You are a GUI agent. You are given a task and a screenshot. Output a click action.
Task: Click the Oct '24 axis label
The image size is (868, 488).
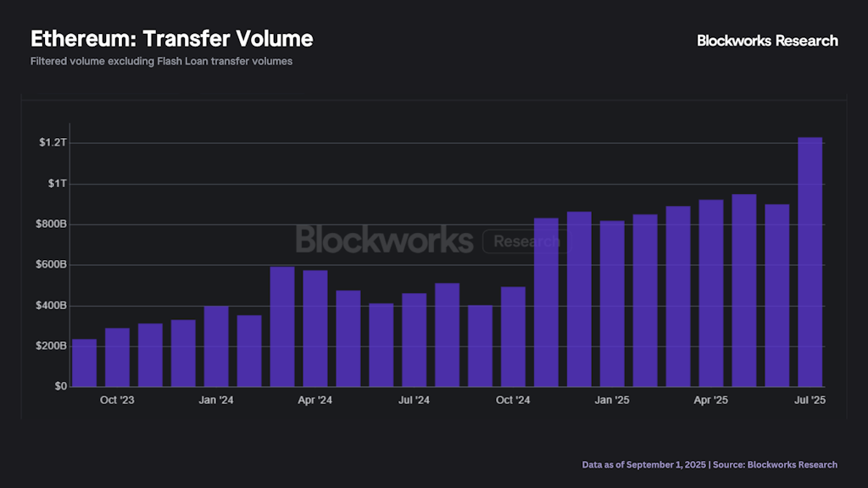[x=513, y=400]
